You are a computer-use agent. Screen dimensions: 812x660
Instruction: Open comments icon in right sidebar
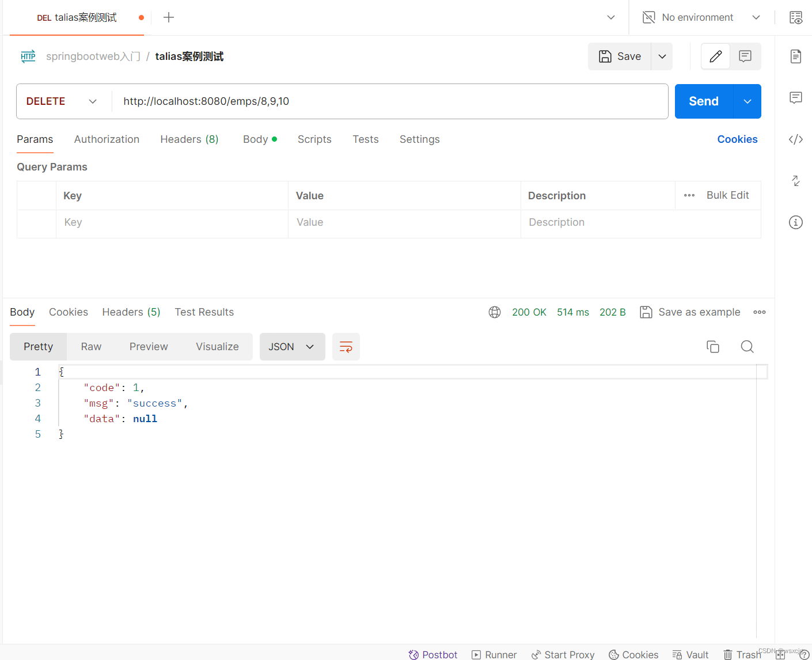(796, 98)
